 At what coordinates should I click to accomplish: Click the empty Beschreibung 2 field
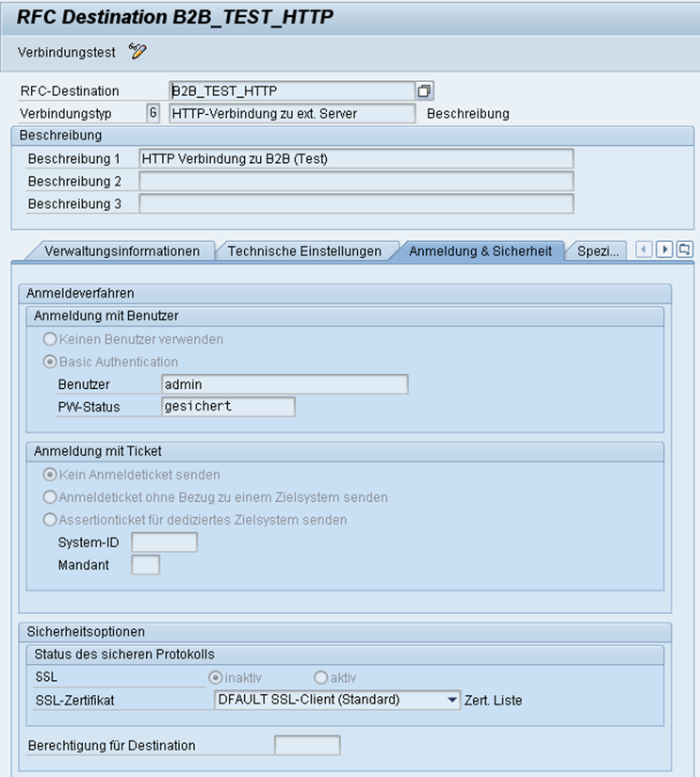[x=356, y=182]
